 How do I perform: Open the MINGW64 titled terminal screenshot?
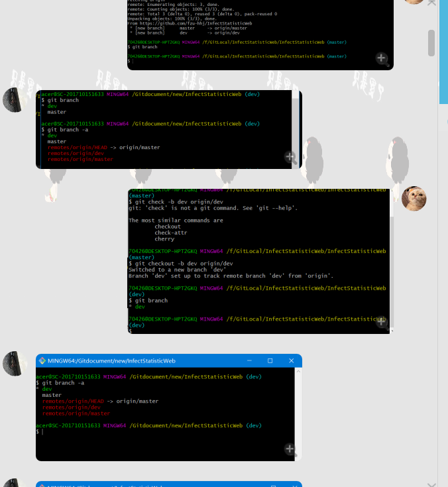pyautogui.click(x=169, y=407)
